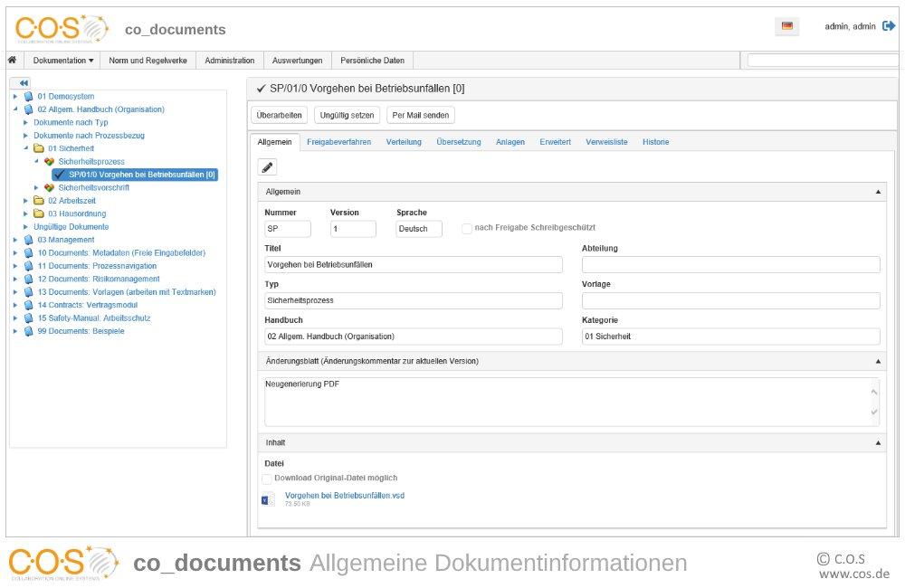Viewport: 905px width, 588px height.
Task: Click the Sicherheitsvorschrift heart icon in tree
Action: 50,187
